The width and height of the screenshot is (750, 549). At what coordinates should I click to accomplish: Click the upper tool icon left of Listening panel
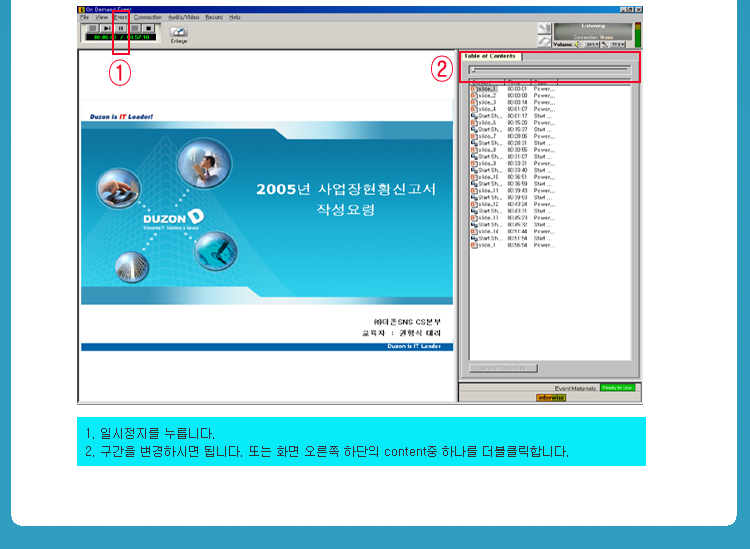tap(544, 29)
